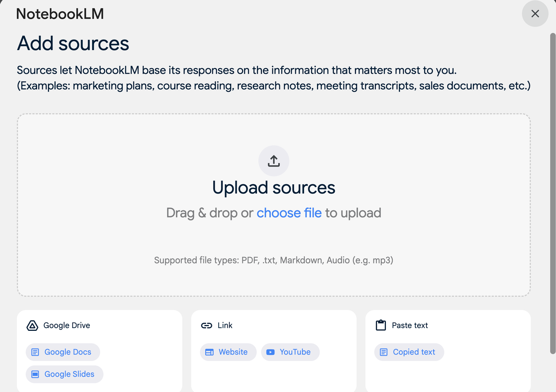556x392 pixels.
Task: Click the Link chain icon
Action: (206, 325)
